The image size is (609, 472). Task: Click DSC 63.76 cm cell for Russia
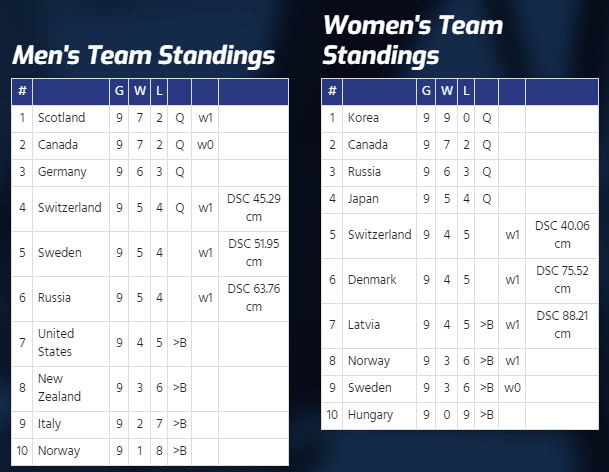tap(254, 298)
